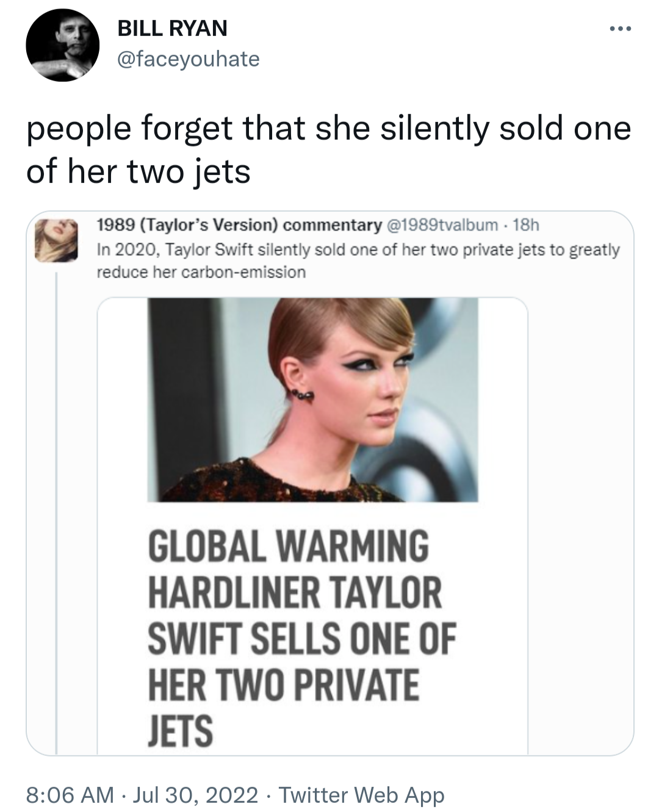Click the quoted text starting 'In 2020'
This screenshot has height=812, width=659.
coord(358,250)
